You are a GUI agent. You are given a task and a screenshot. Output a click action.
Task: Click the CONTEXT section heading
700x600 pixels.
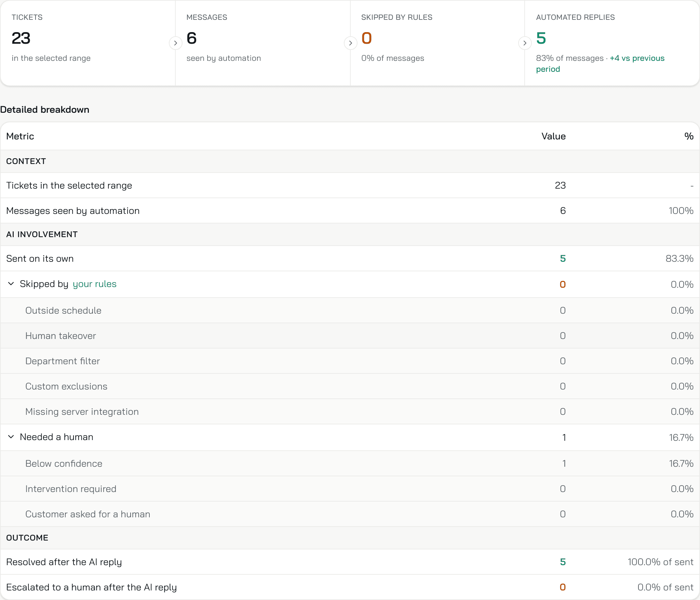point(26,161)
